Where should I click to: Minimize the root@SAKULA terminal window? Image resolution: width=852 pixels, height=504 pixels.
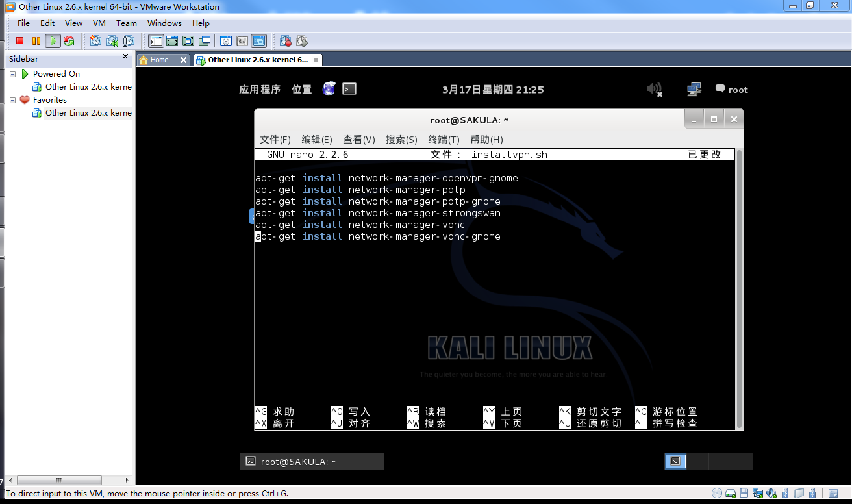point(694,120)
